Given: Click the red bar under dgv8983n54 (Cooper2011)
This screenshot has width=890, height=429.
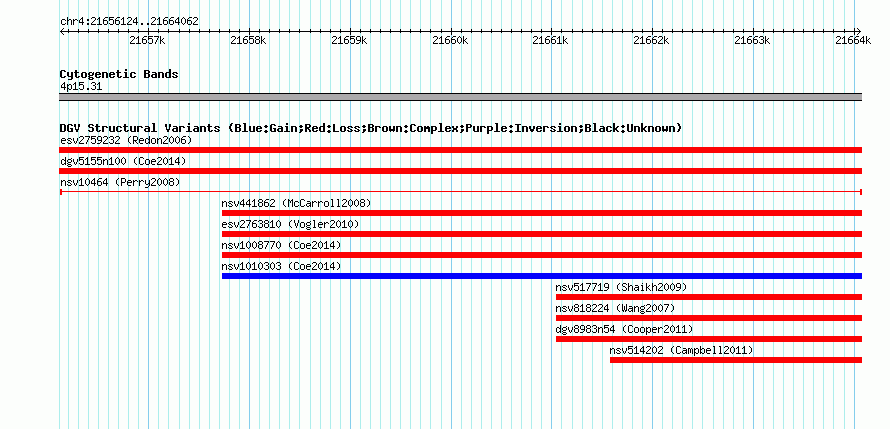Looking at the screenshot, I should coord(709,339).
